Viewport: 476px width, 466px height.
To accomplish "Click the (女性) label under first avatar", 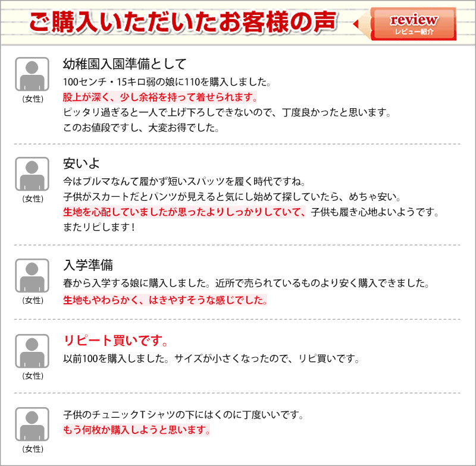I will [x=32, y=99].
